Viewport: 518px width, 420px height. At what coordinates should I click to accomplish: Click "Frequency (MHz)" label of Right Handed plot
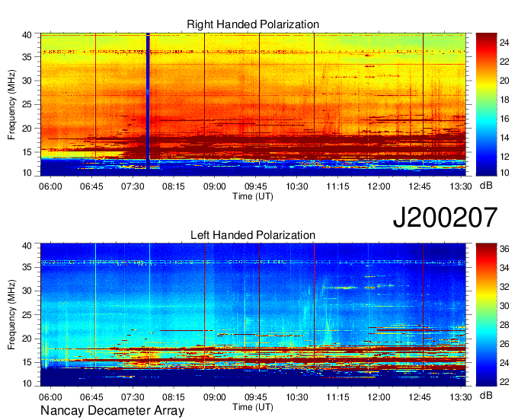click(11, 104)
